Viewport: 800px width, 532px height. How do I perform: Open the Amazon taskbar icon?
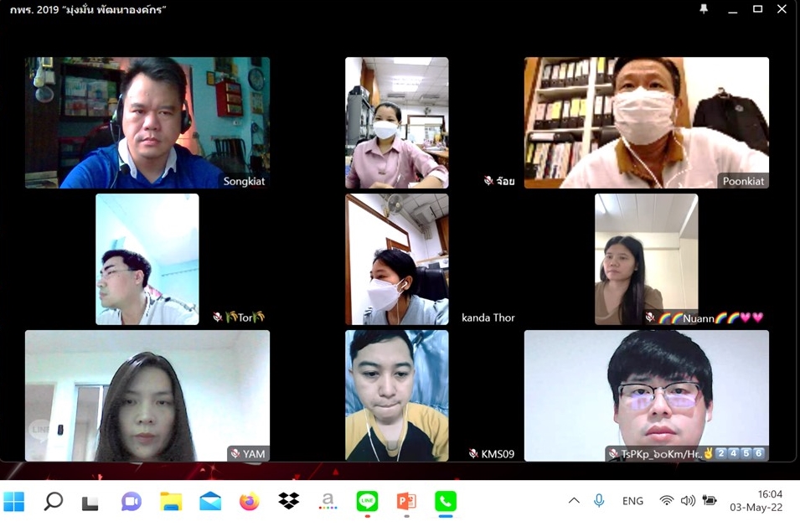click(328, 501)
